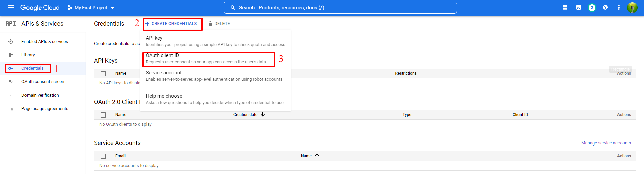This screenshot has width=644, height=174.
Task: Open the hamburger navigation menu
Action: [11, 7]
